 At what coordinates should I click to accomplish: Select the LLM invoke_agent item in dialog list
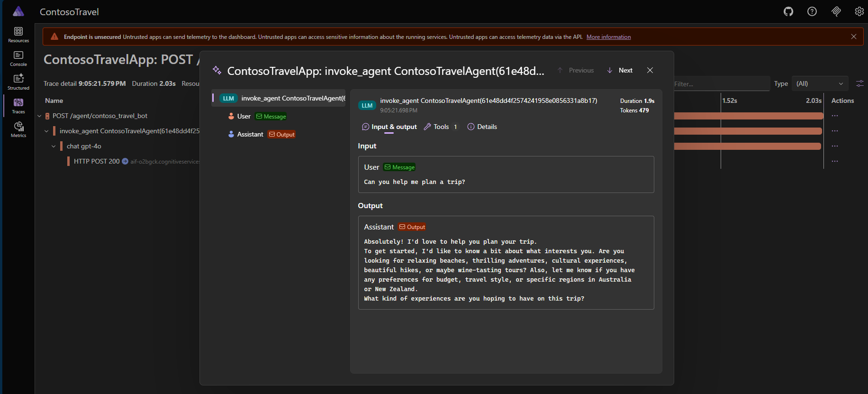279,98
